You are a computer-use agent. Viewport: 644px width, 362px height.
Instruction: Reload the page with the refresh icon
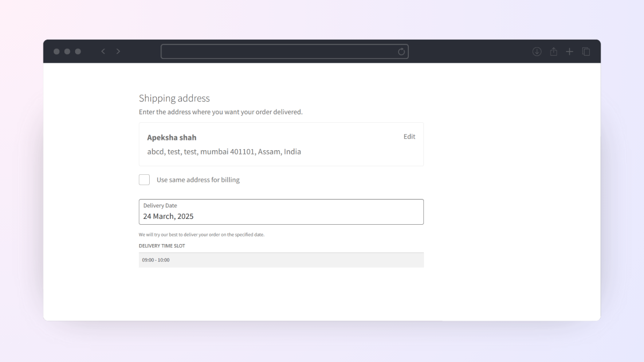[401, 51]
